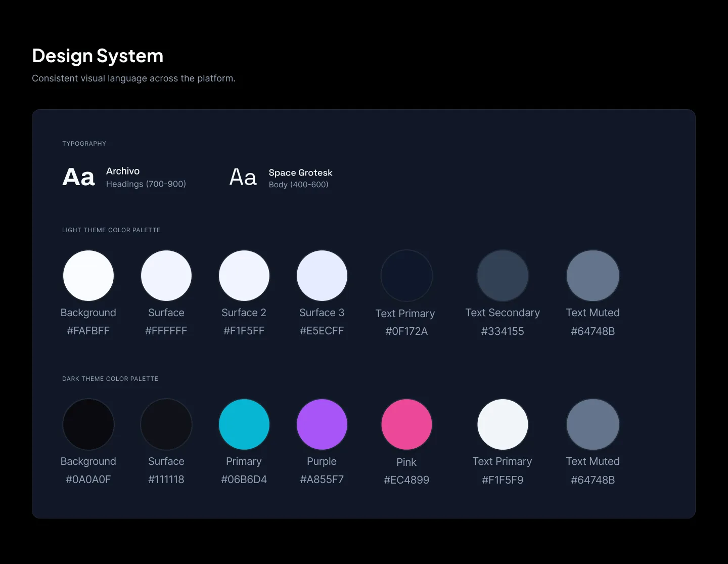Click the '#EC4899' hex code
Screen dimensions: 728x564
click(x=406, y=480)
